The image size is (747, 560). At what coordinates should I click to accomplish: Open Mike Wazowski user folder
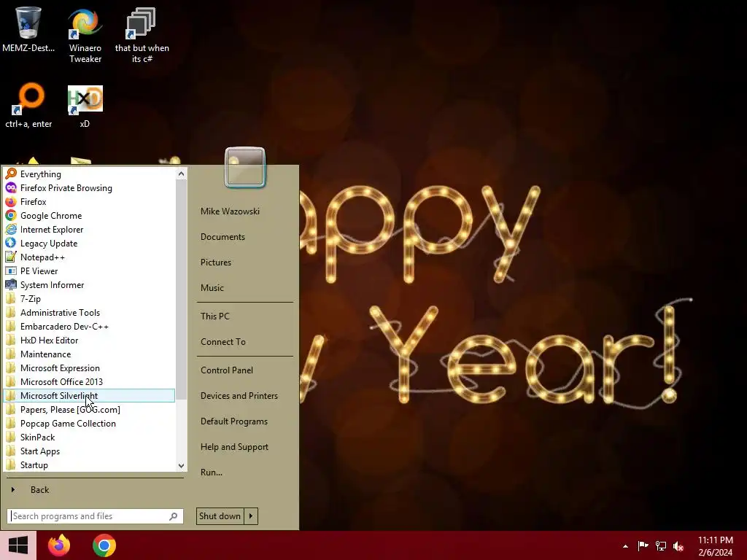tap(230, 211)
